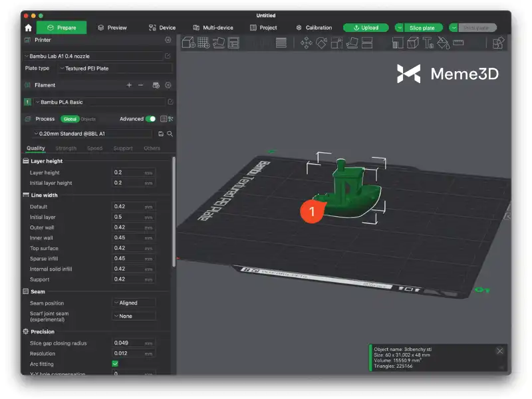Open printer settings gear icon
The height and width of the screenshot is (399, 532).
(168, 40)
